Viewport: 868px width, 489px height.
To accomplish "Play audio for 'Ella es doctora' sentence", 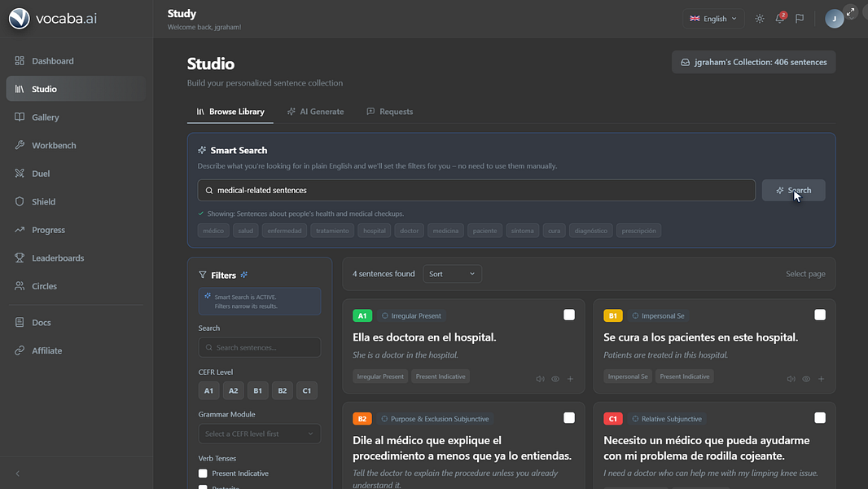I will point(540,379).
